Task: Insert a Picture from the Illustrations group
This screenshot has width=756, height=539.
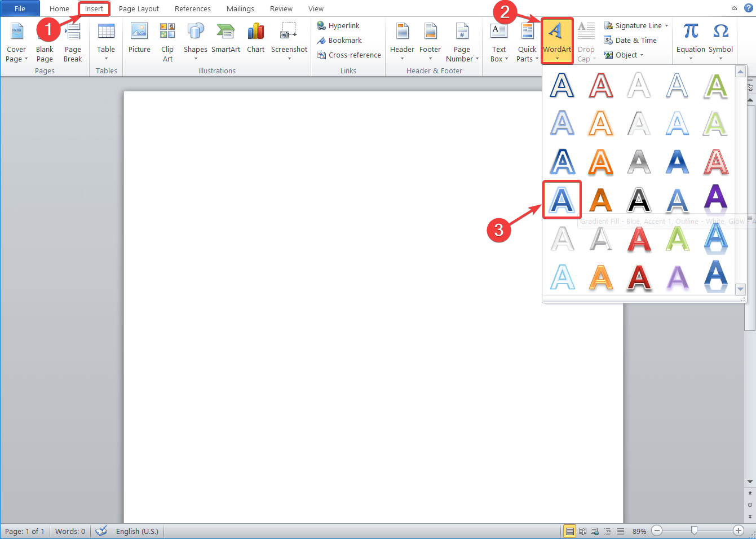Action: pos(139,39)
